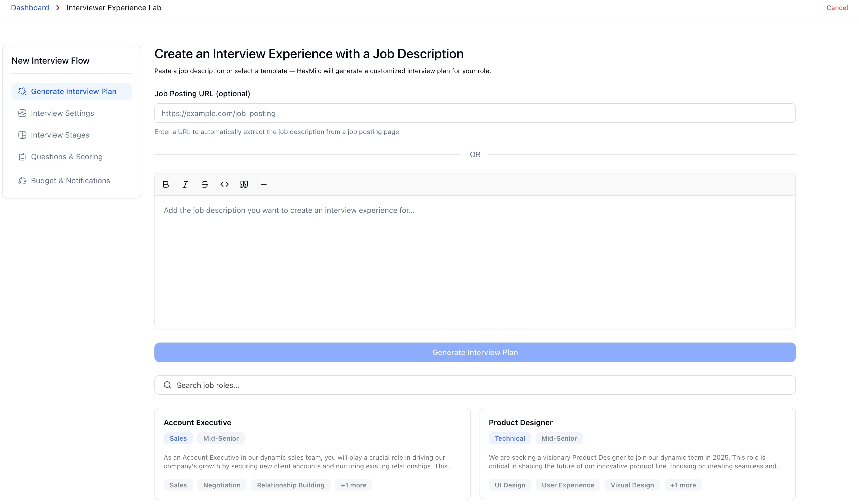859x504 pixels.
Task: Open Budget & Notifications step
Action: pos(70,181)
